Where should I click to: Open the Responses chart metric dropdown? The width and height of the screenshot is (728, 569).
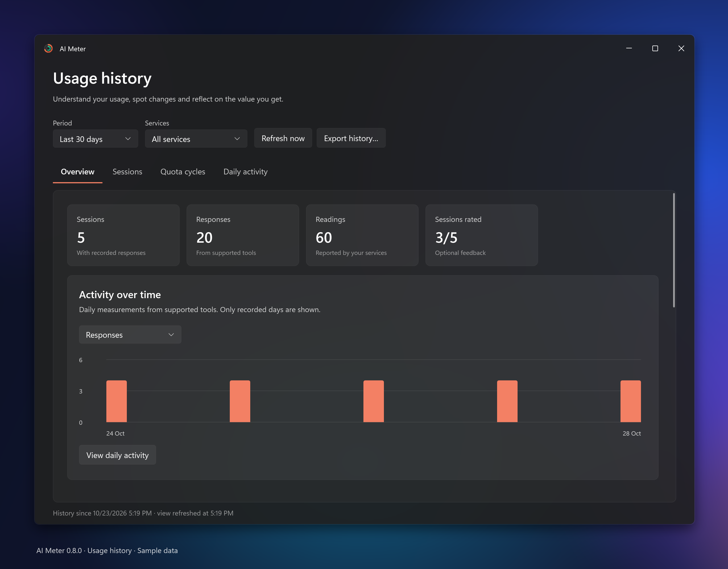point(130,335)
